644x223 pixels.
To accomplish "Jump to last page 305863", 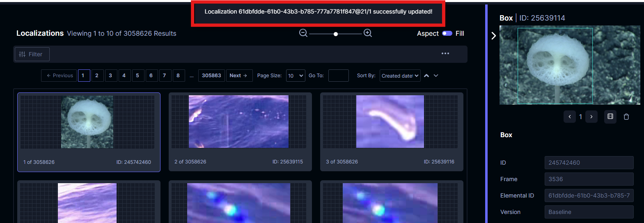I will (x=211, y=76).
